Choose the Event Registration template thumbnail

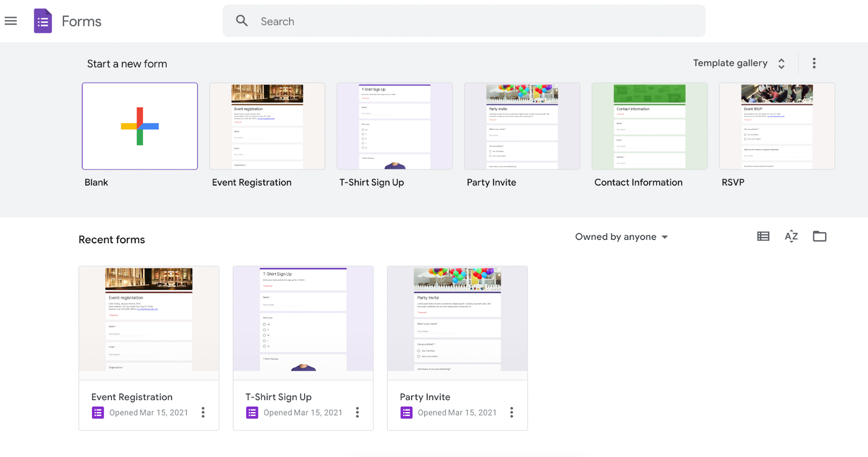[267, 126]
